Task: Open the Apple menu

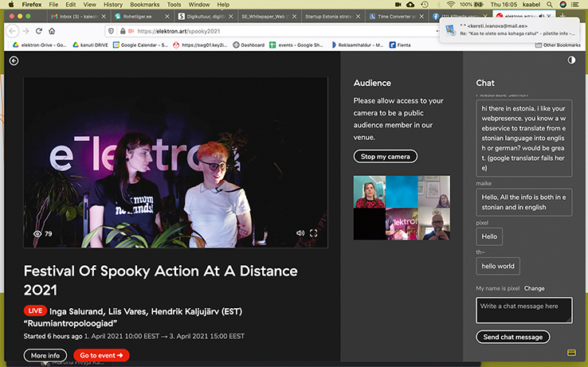Action: pos(11,5)
